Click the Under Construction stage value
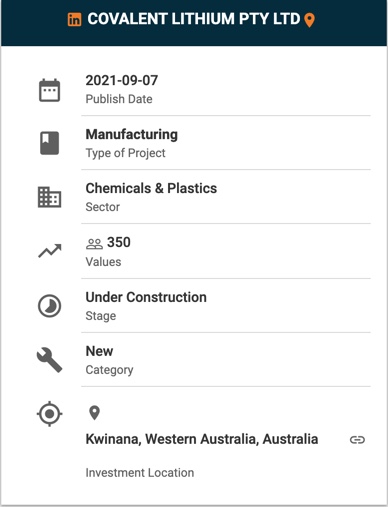The width and height of the screenshot is (388, 507). coord(146,297)
